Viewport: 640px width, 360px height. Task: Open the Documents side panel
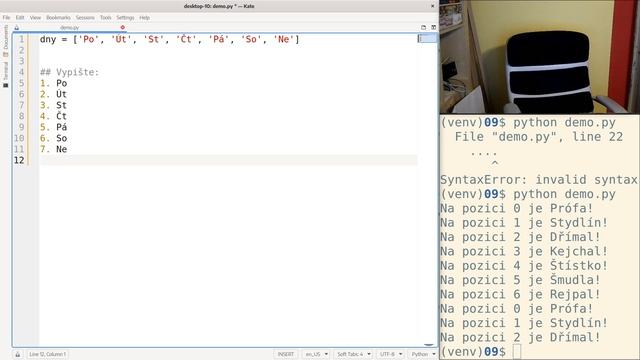point(6,41)
